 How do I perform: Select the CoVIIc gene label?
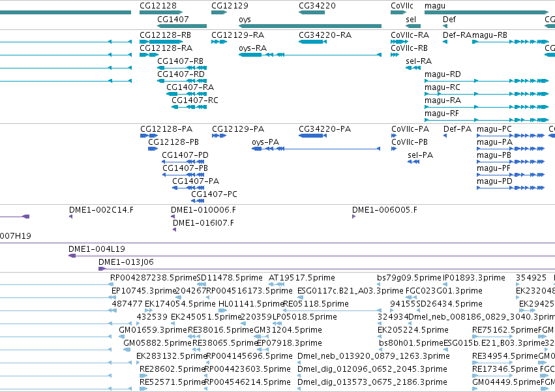(x=402, y=6)
